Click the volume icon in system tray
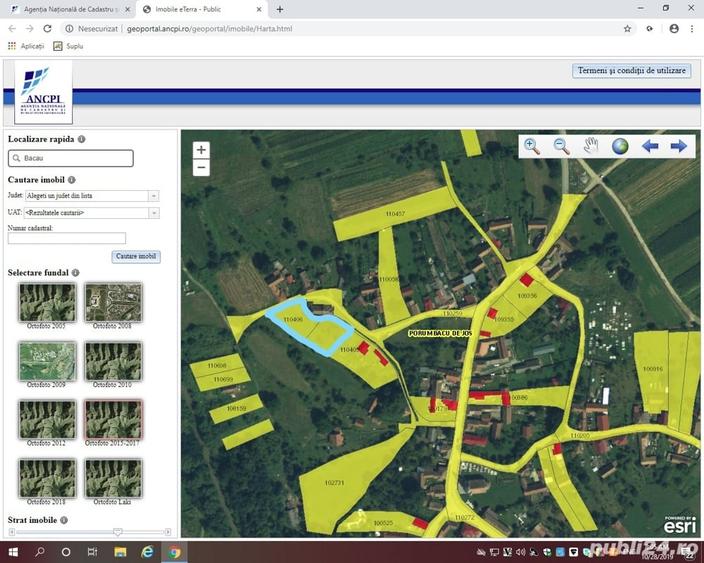 520,552
